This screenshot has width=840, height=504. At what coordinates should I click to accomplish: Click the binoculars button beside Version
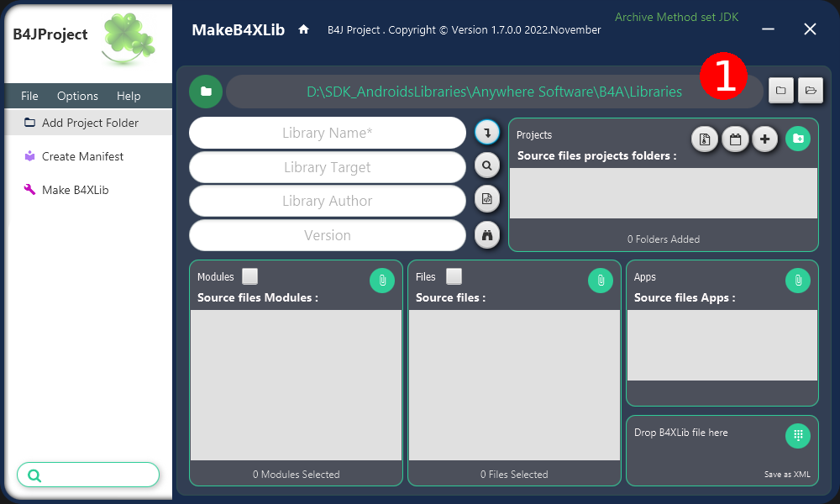click(x=487, y=235)
